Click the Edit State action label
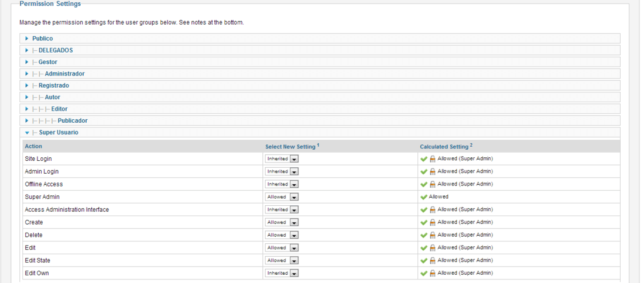Image resolution: width=644 pixels, height=283 pixels. (37, 260)
